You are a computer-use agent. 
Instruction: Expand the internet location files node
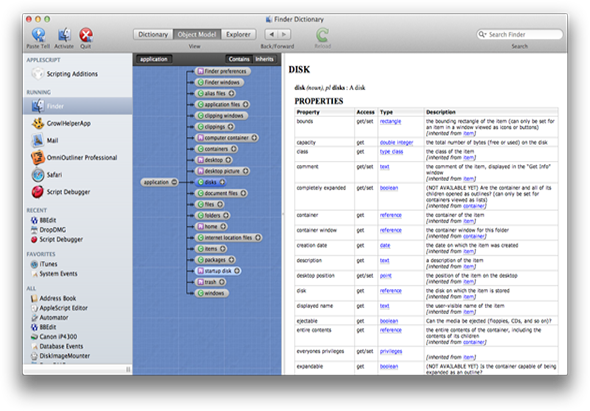258,237
